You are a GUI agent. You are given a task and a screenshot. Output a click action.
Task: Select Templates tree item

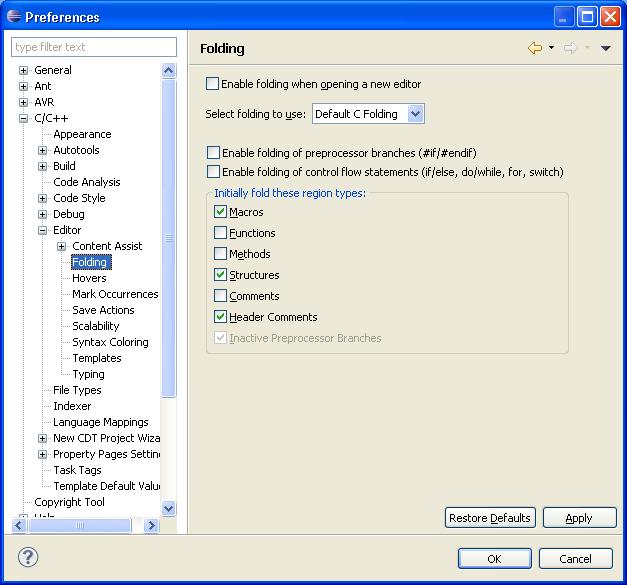click(97, 358)
